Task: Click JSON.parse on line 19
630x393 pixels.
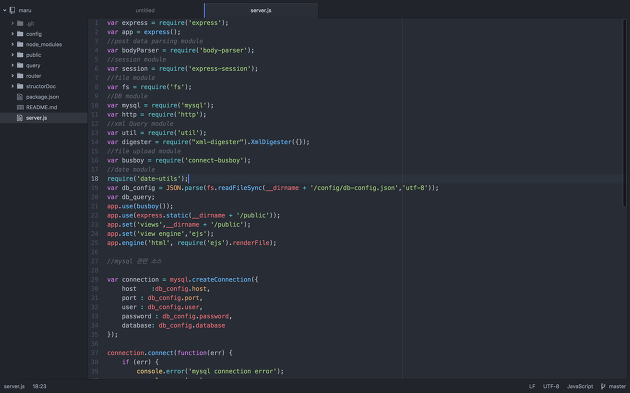Action: (184, 188)
